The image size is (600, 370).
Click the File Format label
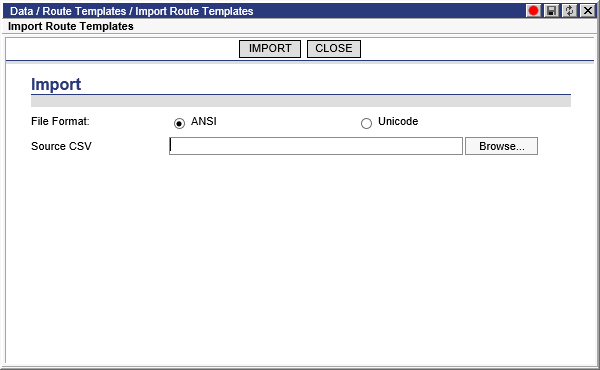tap(60, 121)
